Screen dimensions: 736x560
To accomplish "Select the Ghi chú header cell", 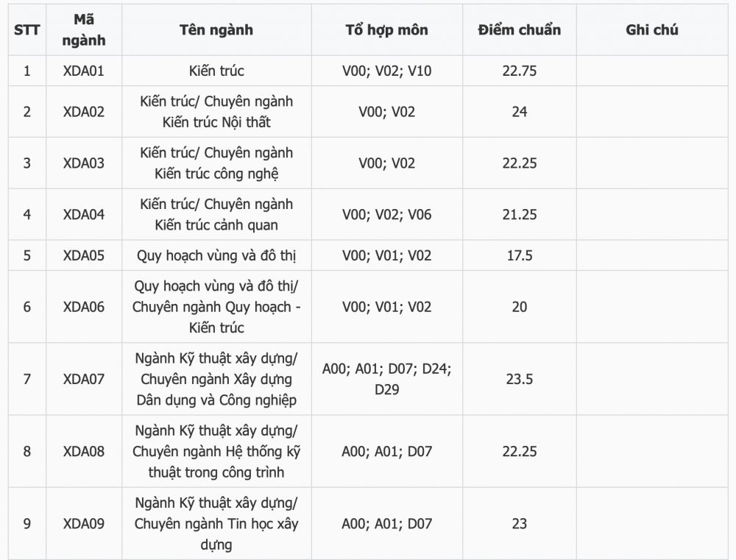I will click(652, 30).
